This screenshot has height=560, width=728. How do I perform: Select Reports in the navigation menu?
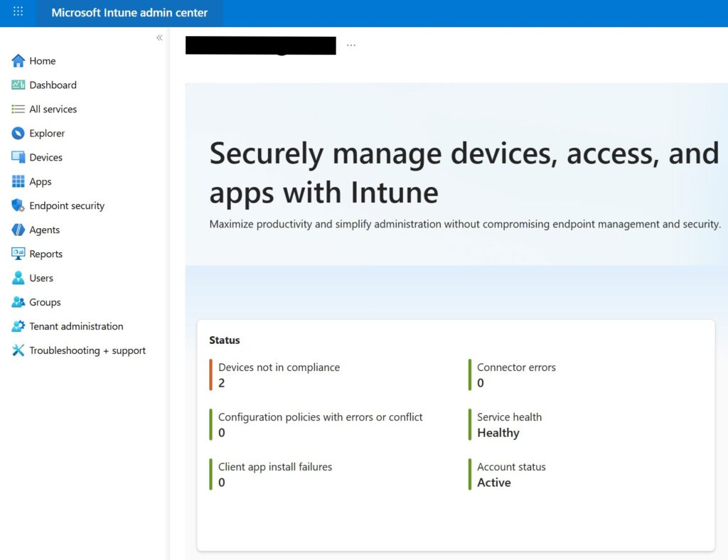coord(45,254)
